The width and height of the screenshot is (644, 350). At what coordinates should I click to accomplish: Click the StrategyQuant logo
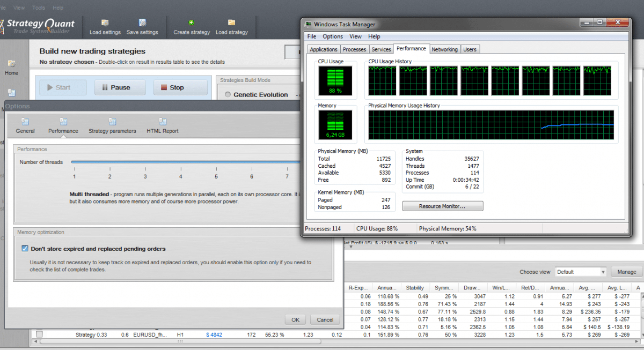tap(38, 26)
